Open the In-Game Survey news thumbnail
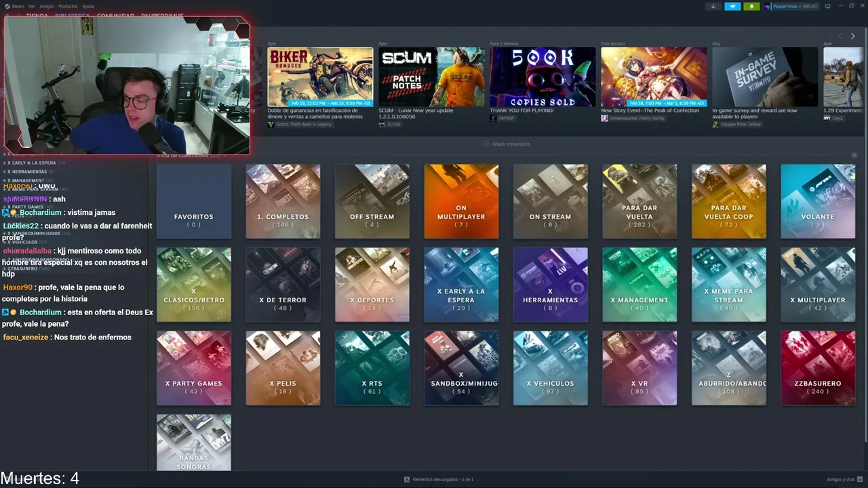 765,77
